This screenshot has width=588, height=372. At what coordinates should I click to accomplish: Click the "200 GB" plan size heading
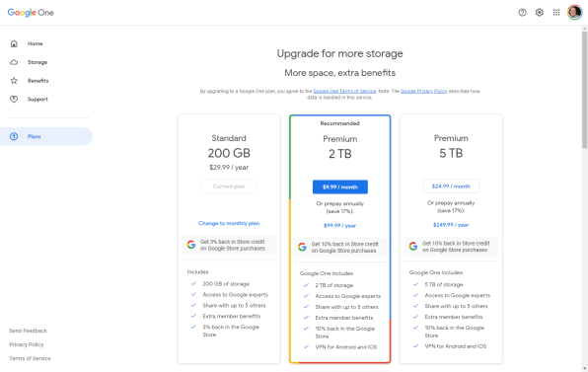pyautogui.click(x=229, y=153)
